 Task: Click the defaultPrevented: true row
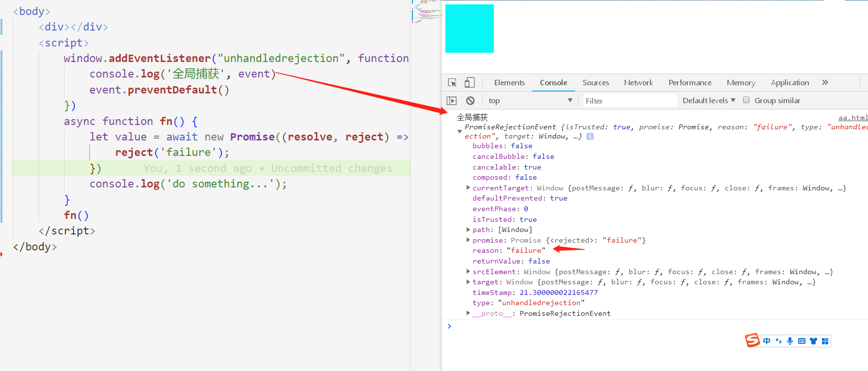tap(520, 198)
